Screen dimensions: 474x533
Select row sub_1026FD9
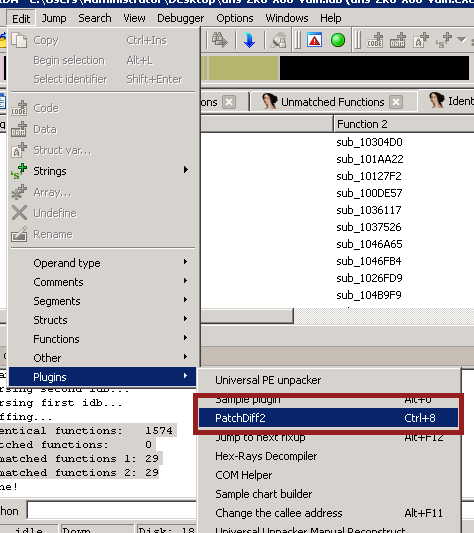pos(369,278)
